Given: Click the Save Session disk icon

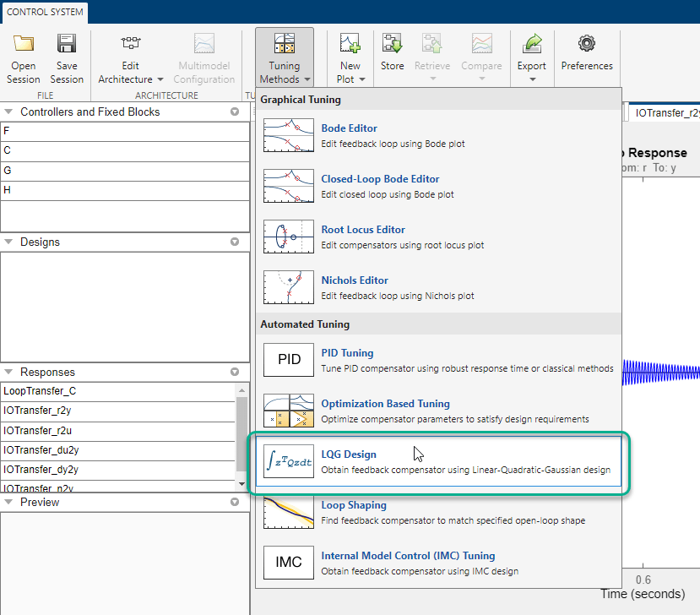Looking at the screenshot, I should (x=67, y=44).
